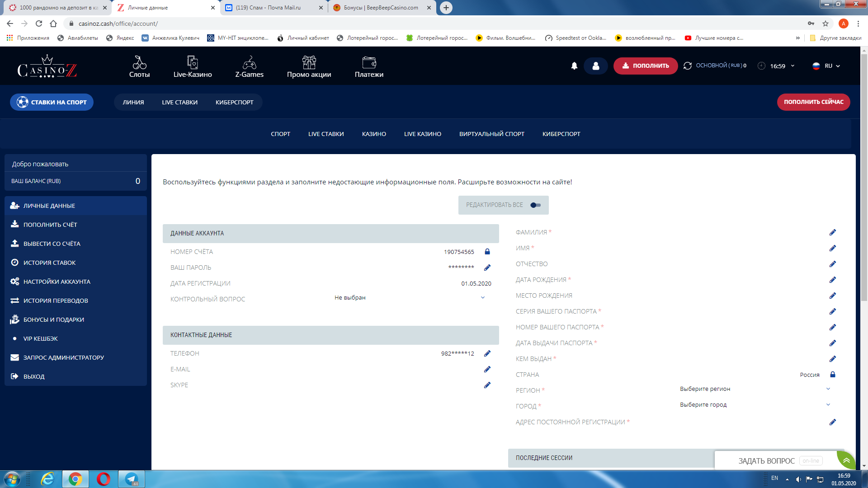Select Настройки аккаунта in sidebar
Screen dimensions: 868x488
click(x=57, y=282)
